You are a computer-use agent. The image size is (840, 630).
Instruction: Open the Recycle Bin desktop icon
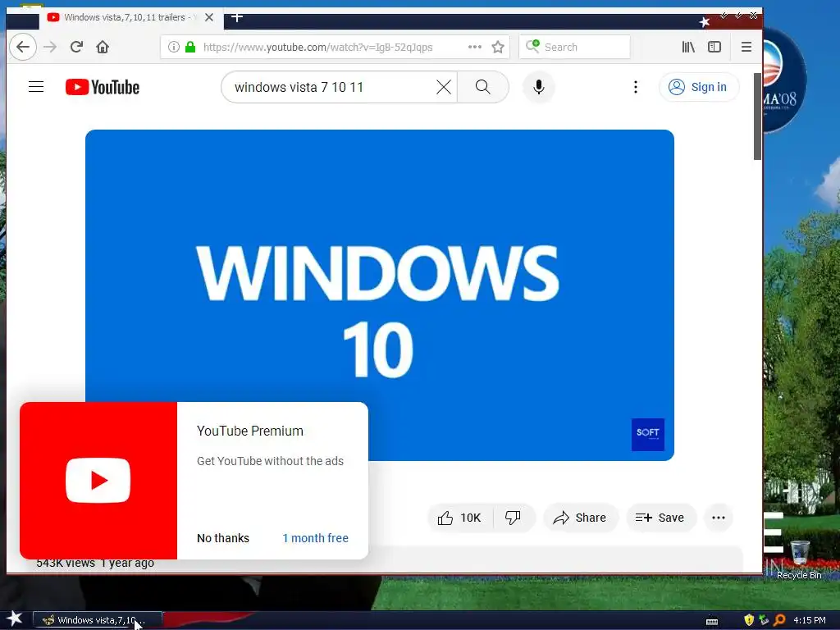coord(799,559)
